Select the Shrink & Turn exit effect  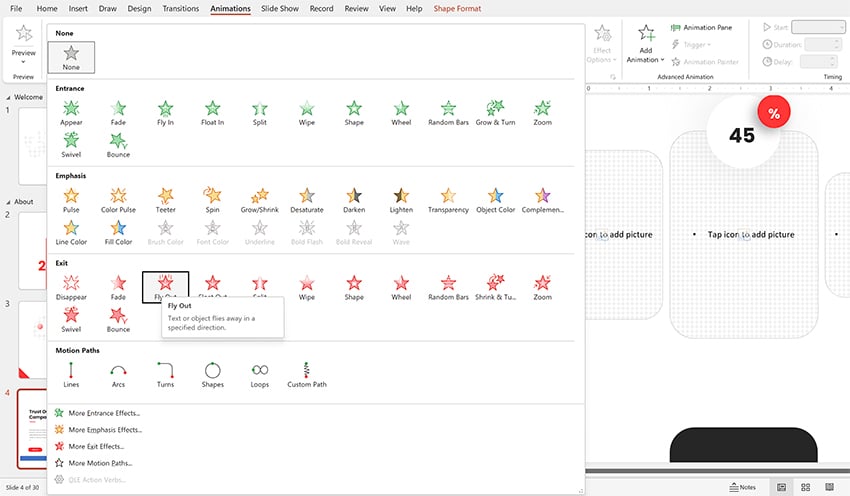(x=494, y=286)
